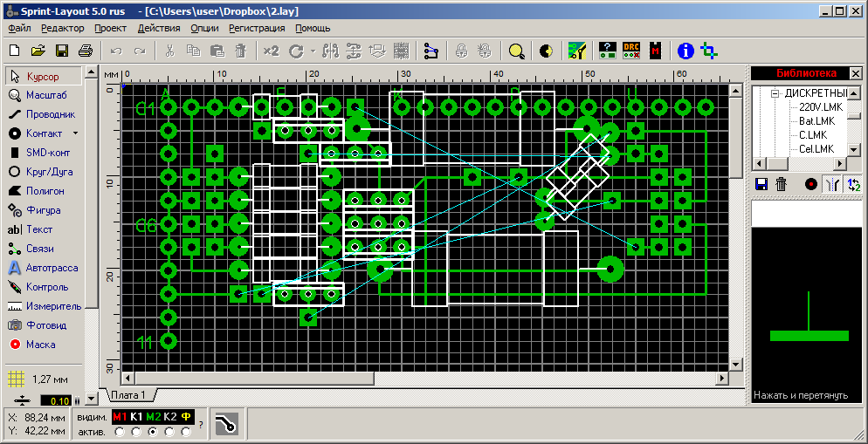Cut the selection with the scissors icon
Viewport: 868px width, 444px height.
pyautogui.click(x=170, y=51)
